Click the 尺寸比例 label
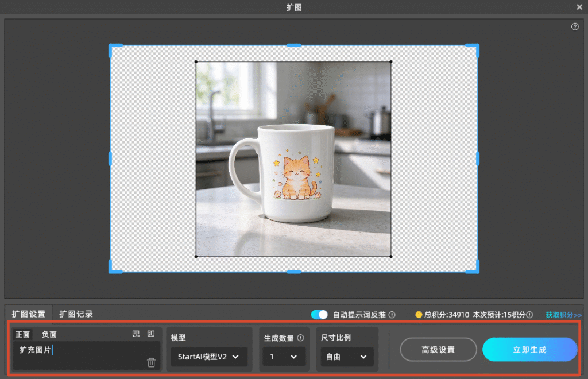588x379 pixels. tap(336, 338)
